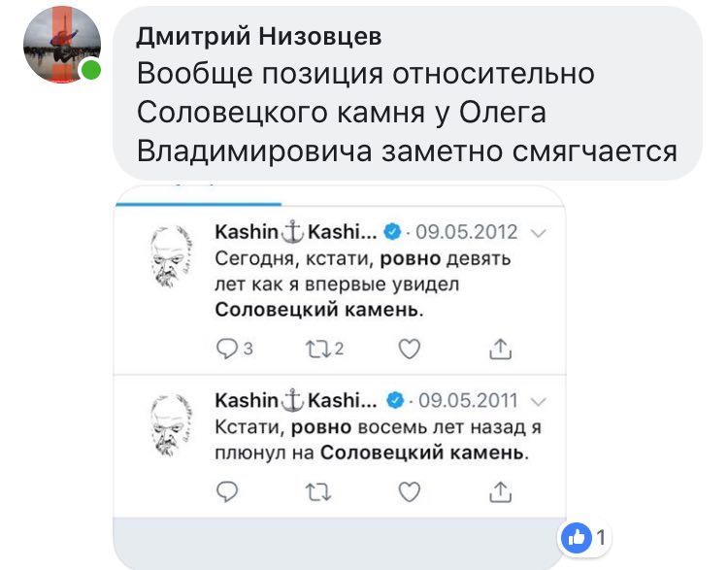
Task: Click the commenter's round profile picture
Action: (62, 46)
